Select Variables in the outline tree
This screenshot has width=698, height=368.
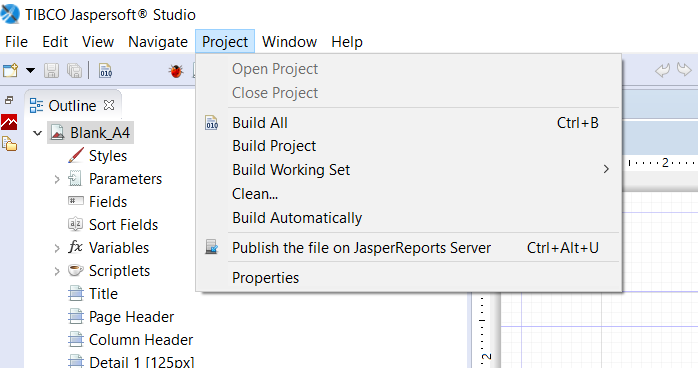119,248
